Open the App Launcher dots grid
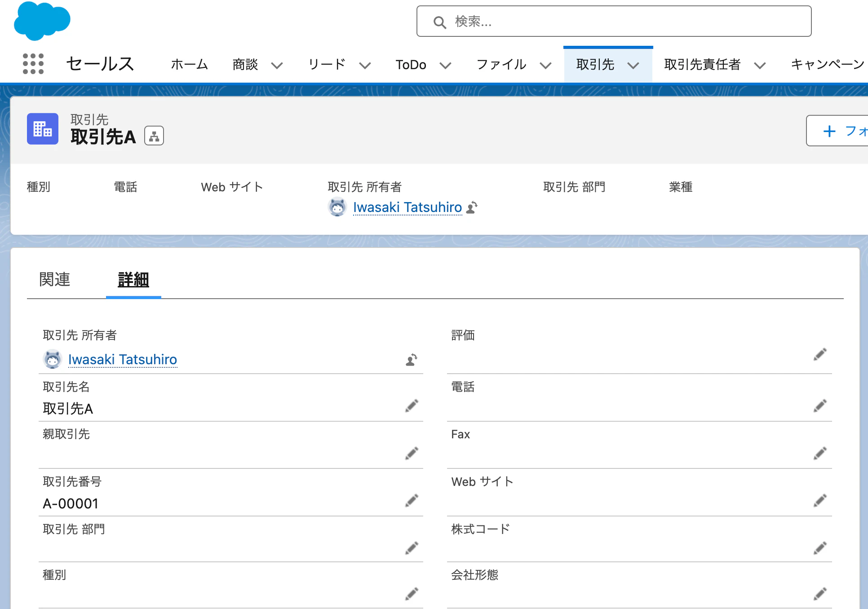Screen dimensions: 868x609 33,64
